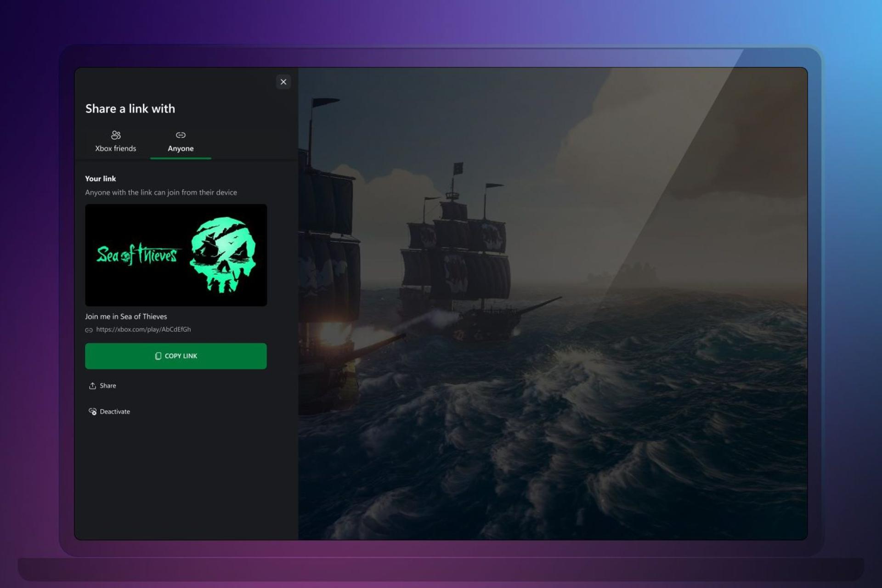Select the Anyone tab
The image size is (882, 588).
click(x=181, y=141)
